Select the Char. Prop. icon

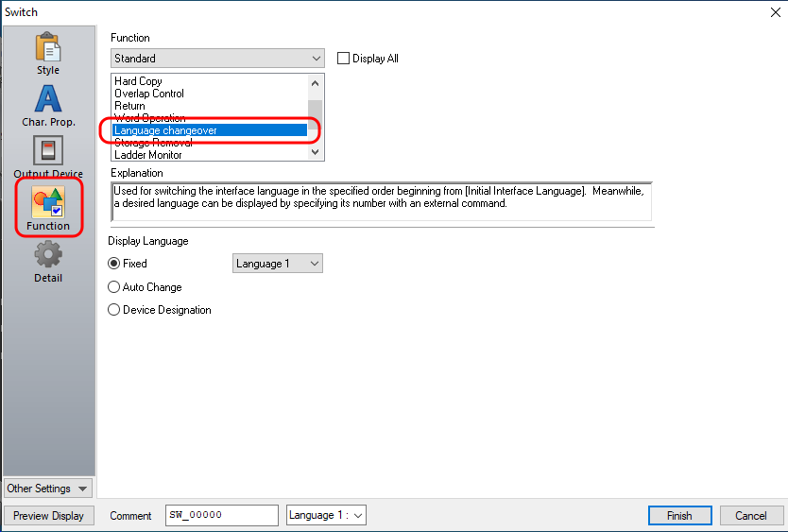[x=47, y=100]
